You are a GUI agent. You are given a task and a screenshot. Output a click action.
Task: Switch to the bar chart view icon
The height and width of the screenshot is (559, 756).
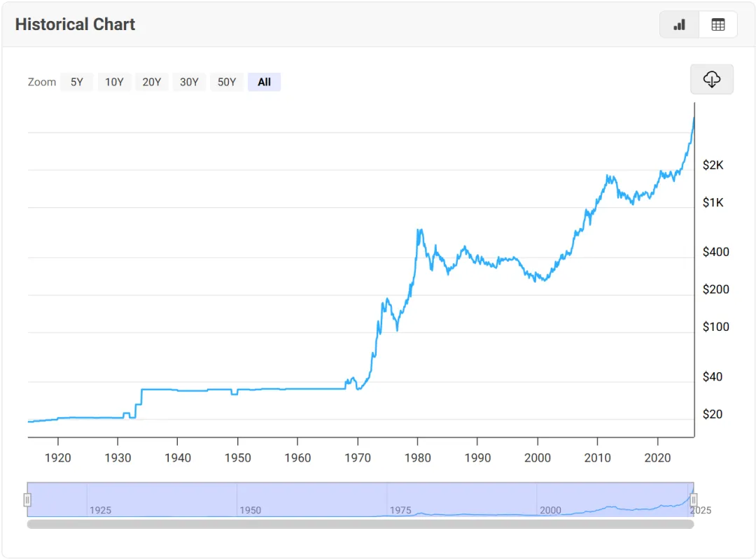point(679,24)
